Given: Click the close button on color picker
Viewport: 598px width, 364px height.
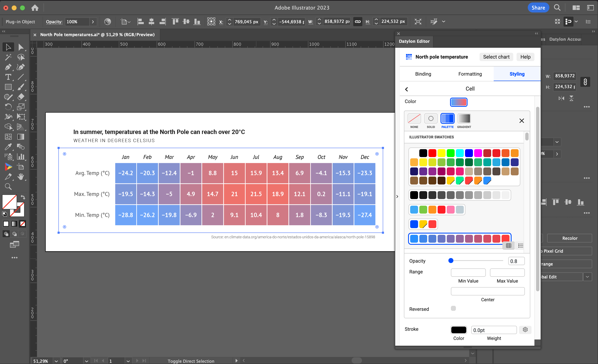Looking at the screenshot, I should click(522, 121).
